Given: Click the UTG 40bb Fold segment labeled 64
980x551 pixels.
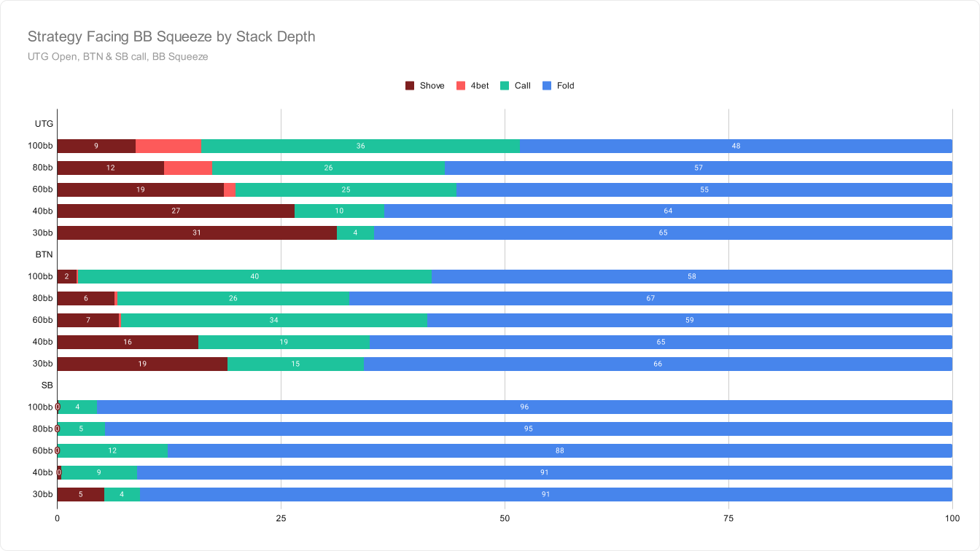Looking at the screenshot, I should 668,211.
